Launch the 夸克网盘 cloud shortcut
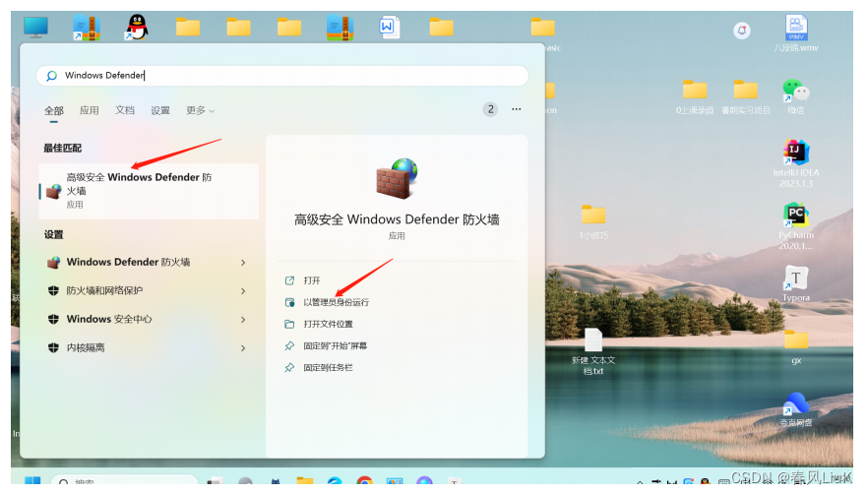Screen dimensions: 868x494 coord(796,409)
